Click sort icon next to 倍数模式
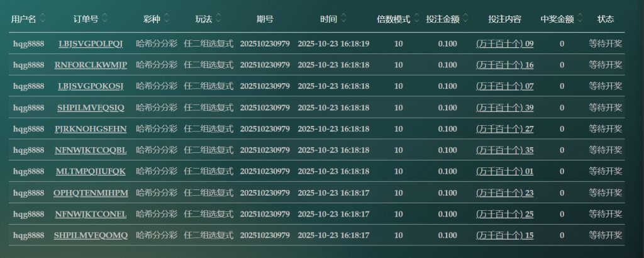 click(416, 19)
